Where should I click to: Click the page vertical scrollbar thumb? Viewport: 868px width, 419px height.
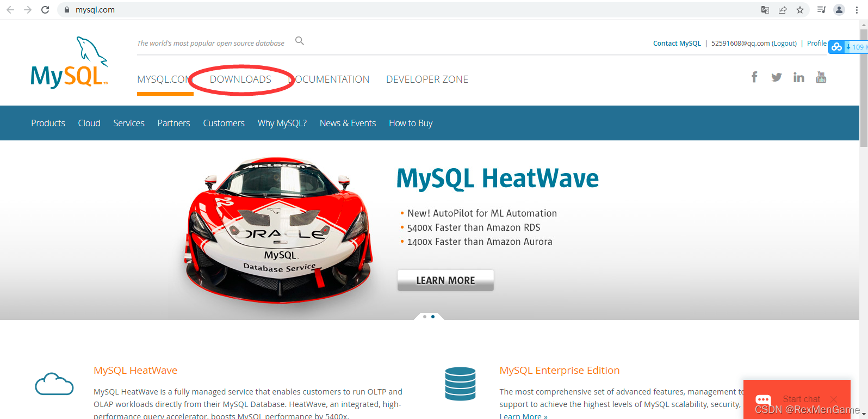tap(864, 87)
